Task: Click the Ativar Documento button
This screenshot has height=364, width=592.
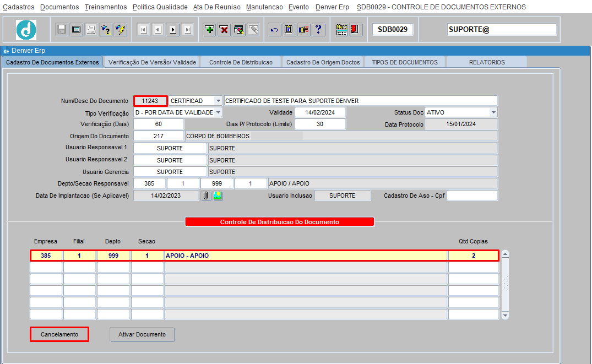Action: (142, 335)
